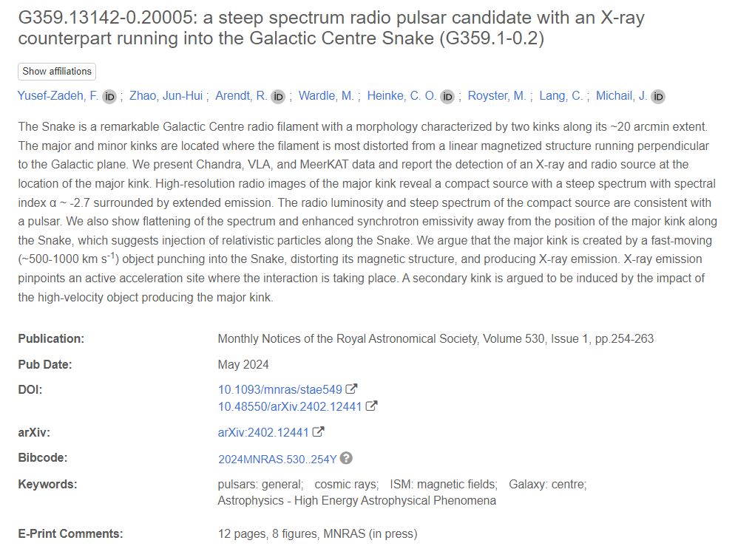Viewport: 735px width, 560px height.
Task: Show affiliations of the authors
Action: pyautogui.click(x=57, y=72)
